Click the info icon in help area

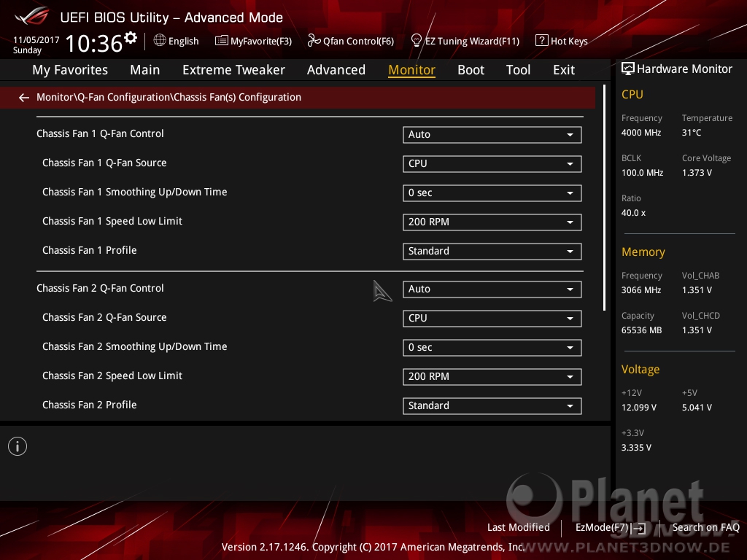pos(18,446)
